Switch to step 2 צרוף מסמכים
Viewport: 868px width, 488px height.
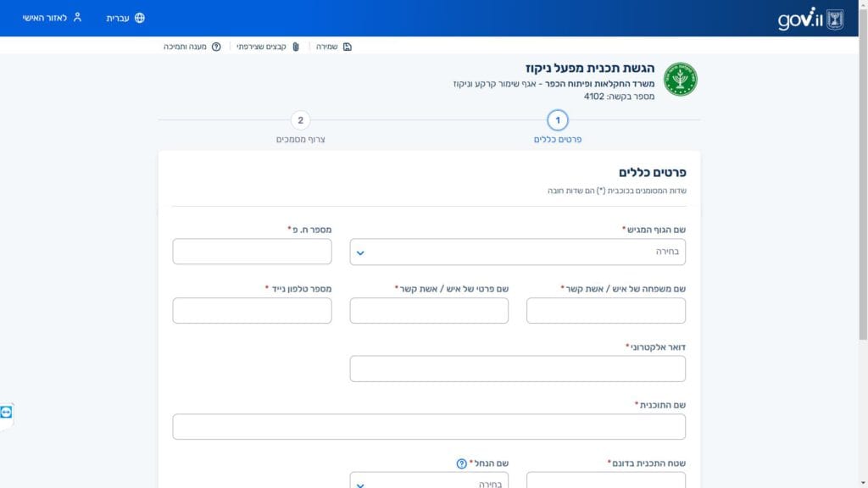[x=300, y=121]
